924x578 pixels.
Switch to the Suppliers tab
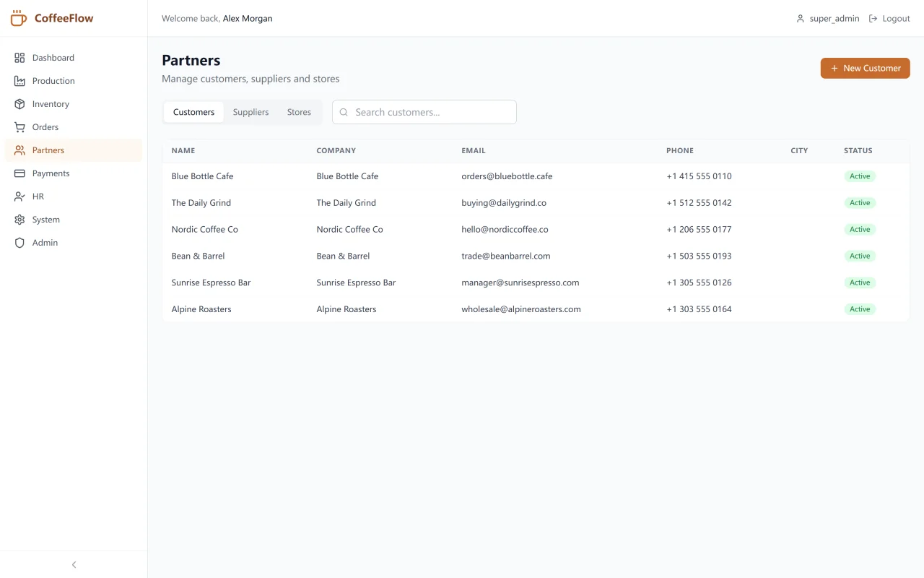coord(250,112)
